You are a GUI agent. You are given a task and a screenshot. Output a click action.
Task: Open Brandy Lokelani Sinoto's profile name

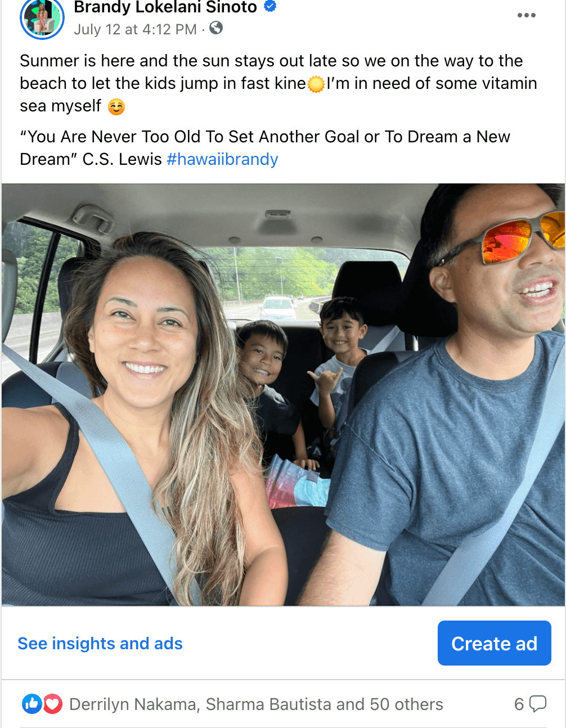click(x=165, y=7)
